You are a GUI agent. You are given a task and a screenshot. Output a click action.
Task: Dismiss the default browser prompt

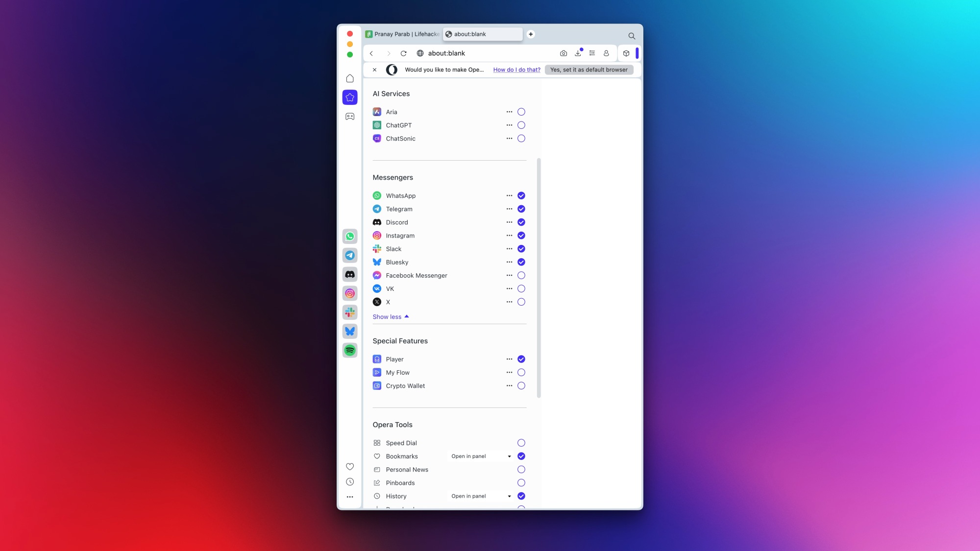[374, 70]
